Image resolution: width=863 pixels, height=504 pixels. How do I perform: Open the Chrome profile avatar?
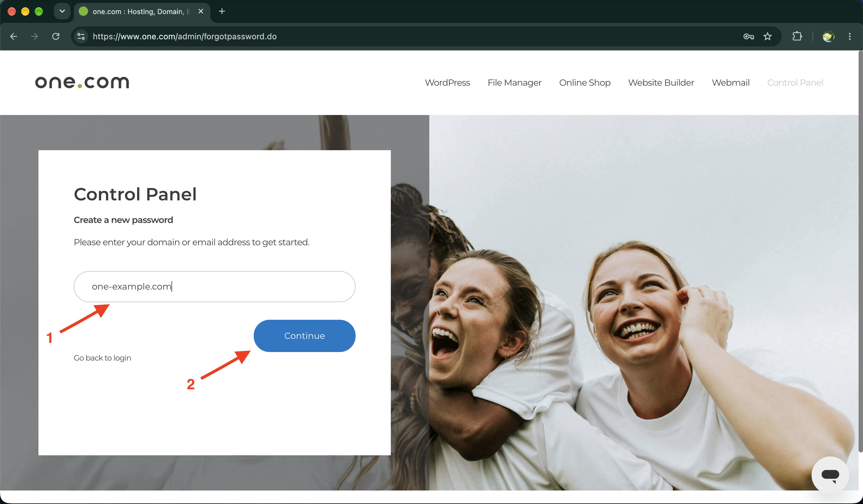pos(828,36)
